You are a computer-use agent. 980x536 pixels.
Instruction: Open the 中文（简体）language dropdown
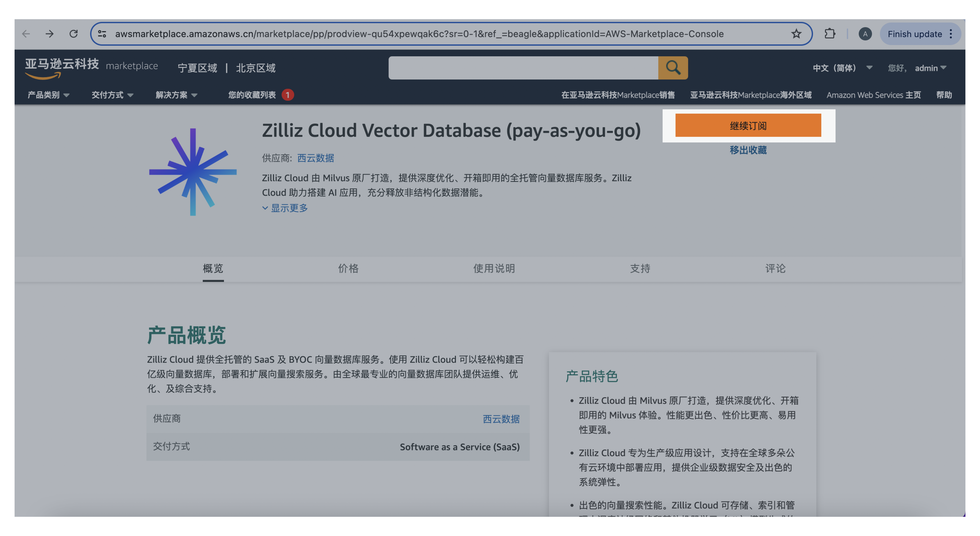tap(842, 68)
